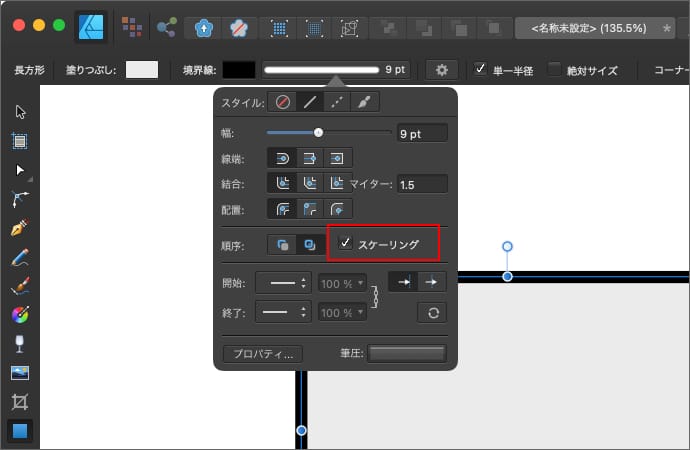
Task: Select the Pencil tool
Action: 19,258
